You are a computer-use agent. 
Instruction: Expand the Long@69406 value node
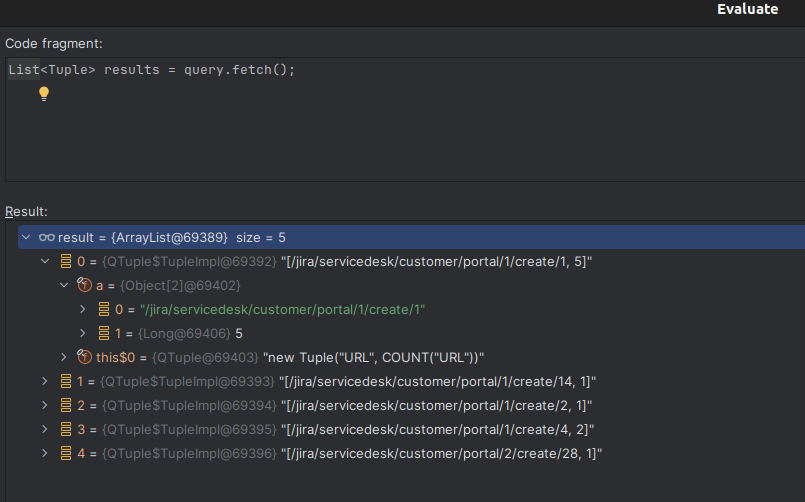pyautogui.click(x=83, y=333)
